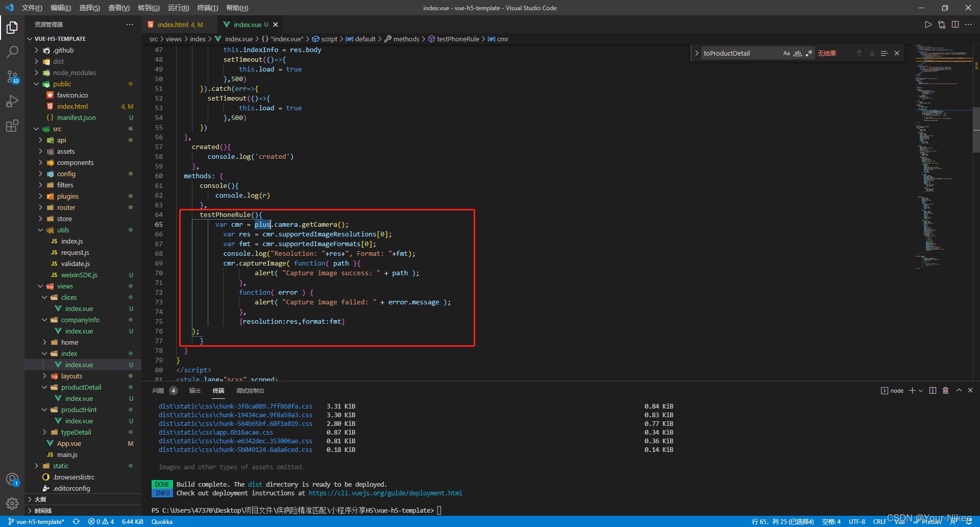Image resolution: width=980 pixels, height=527 pixels.
Task: Go to next match in find widget
Action: (872, 53)
